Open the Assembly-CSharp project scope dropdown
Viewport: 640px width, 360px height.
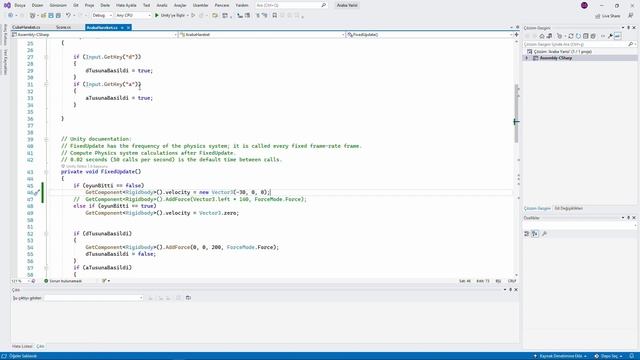(x=94, y=35)
